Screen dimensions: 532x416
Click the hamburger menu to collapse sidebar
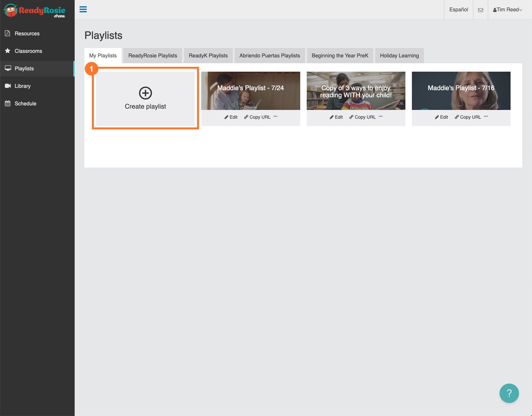click(83, 9)
